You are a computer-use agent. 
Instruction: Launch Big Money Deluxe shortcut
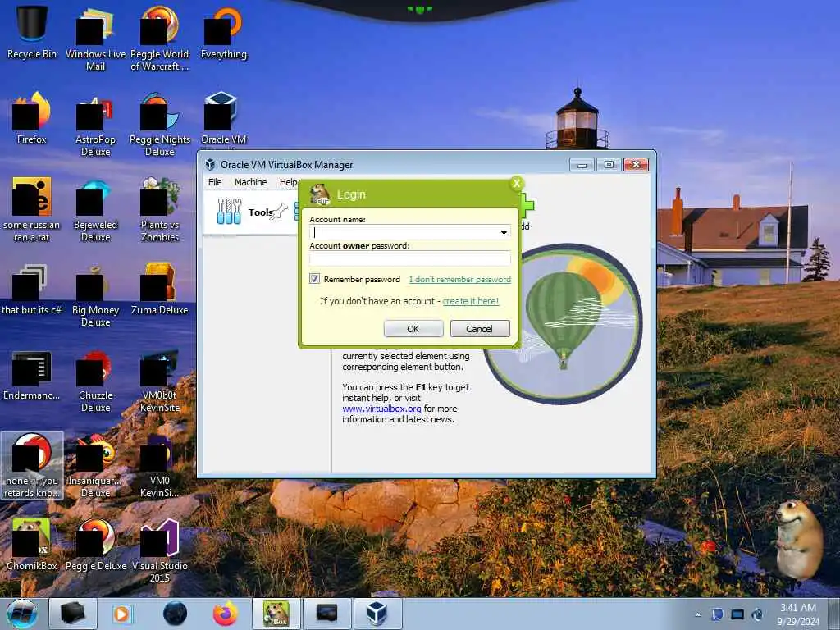[x=95, y=294]
